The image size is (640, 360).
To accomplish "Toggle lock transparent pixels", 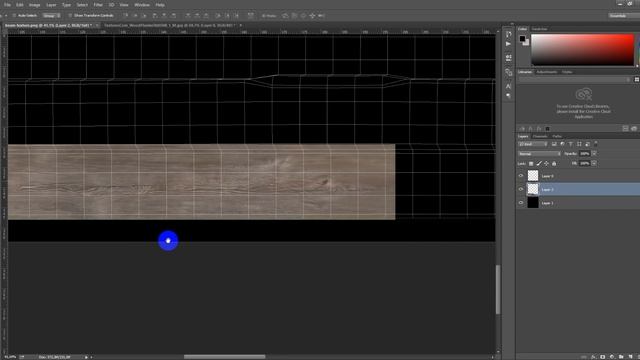I will pyautogui.click(x=531, y=164).
